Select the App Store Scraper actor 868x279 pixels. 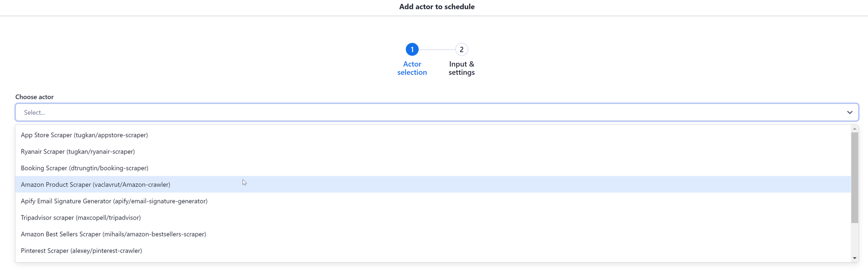click(x=84, y=135)
